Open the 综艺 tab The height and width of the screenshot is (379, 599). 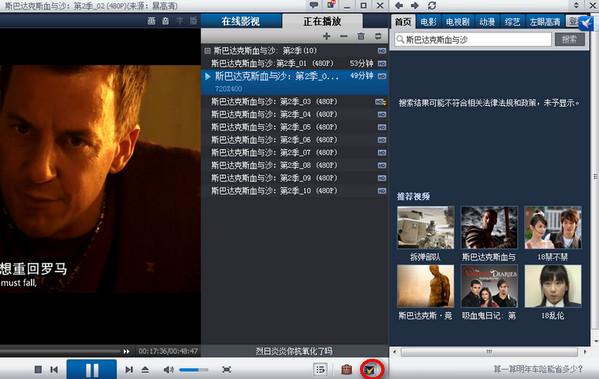512,22
